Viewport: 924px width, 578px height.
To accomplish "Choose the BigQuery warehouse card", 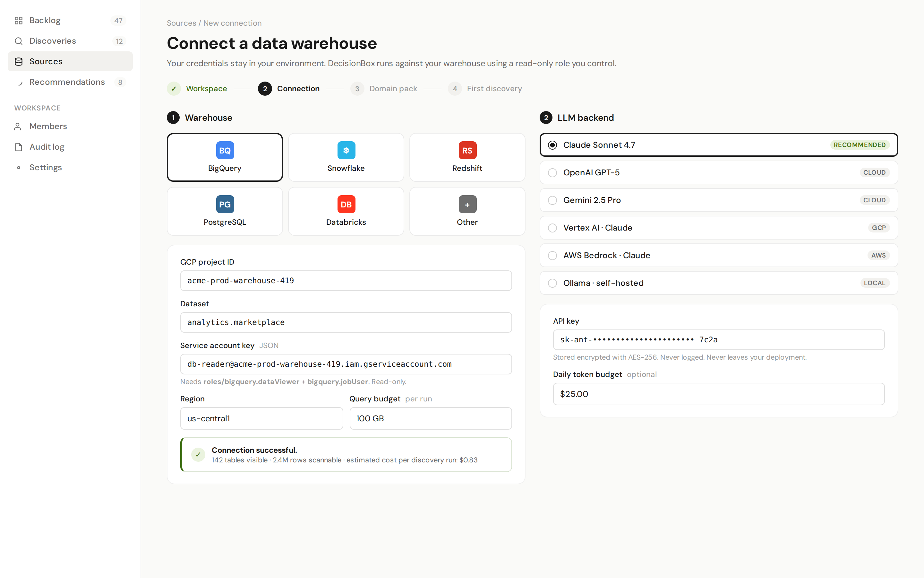I will click(225, 157).
